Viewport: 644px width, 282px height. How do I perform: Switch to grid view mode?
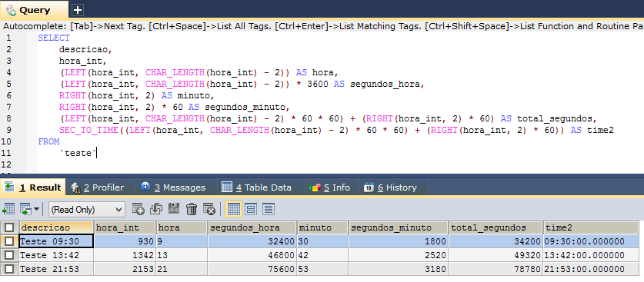pyautogui.click(x=233, y=210)
